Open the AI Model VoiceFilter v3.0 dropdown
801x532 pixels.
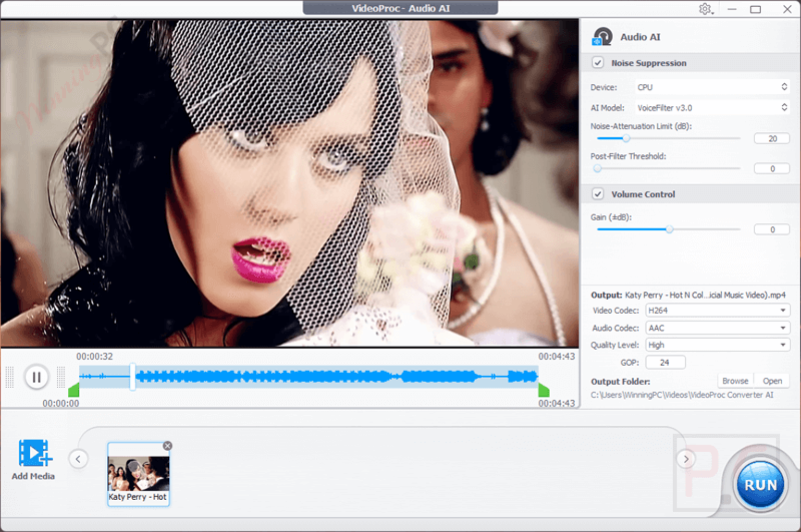tap(712, 107)
